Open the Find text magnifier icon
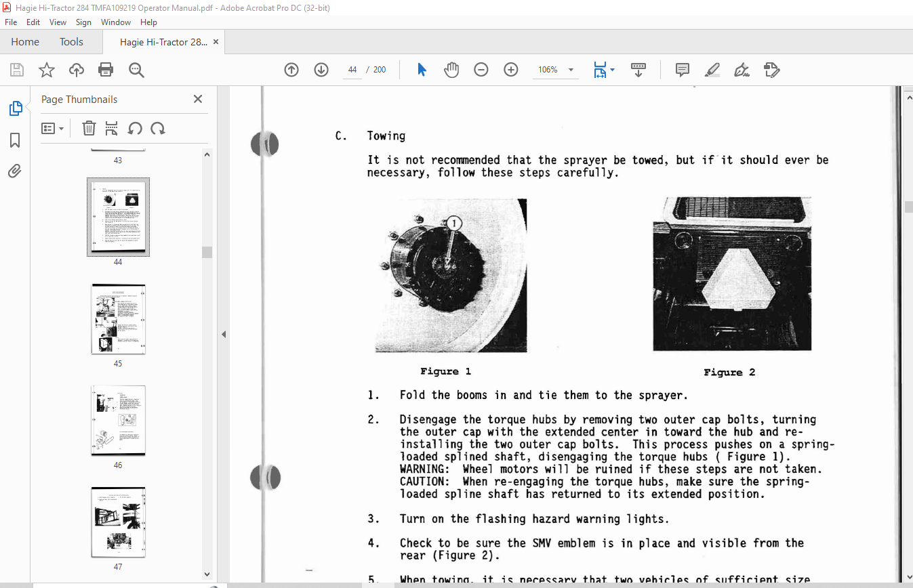913x588 pixels. coord(136,70)
